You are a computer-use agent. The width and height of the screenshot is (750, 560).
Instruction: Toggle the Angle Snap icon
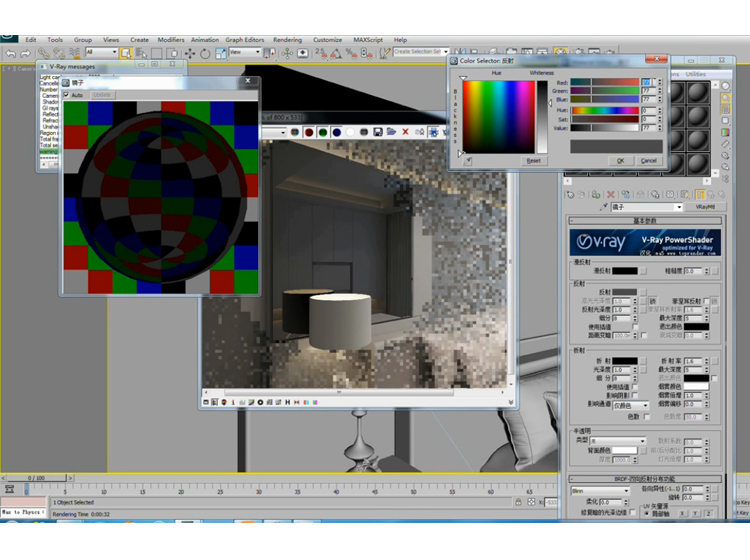pos(336,53)
